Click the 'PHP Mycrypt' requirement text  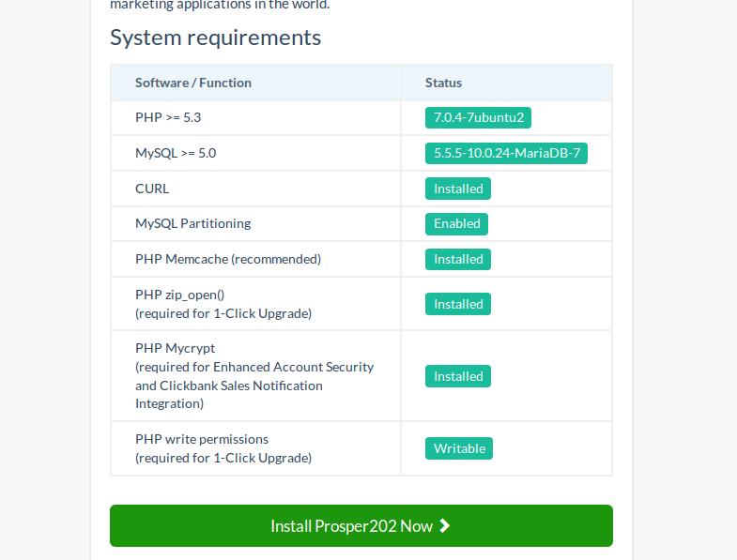(175, 348)
